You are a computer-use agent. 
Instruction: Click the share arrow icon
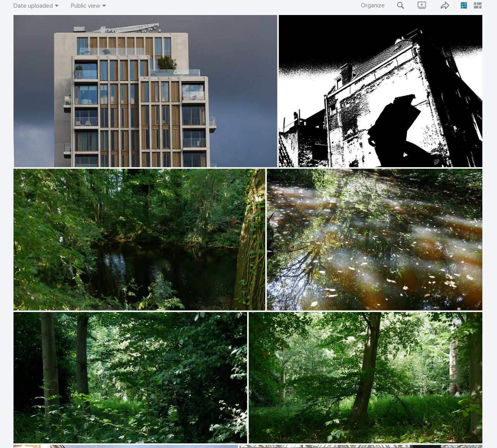pyautogui.click(x=445, y=5)
